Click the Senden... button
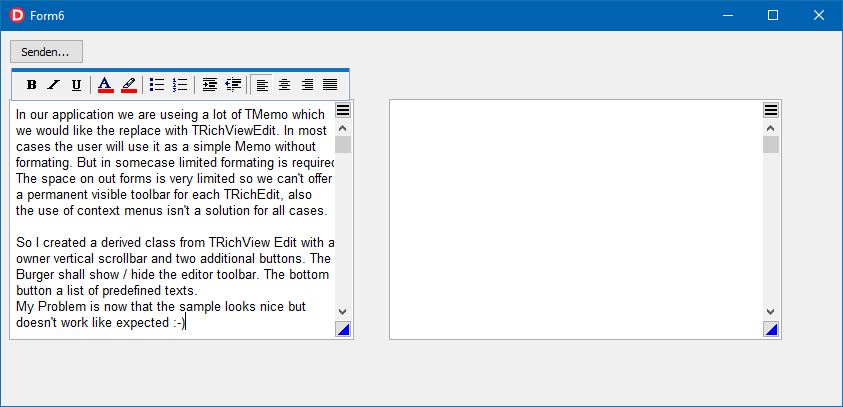The height and width of the screenshot is (407, 843). pos(46,52)
